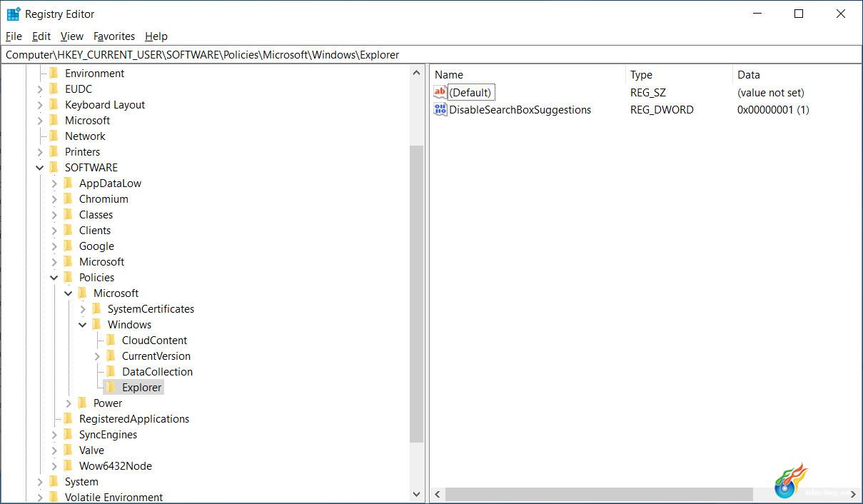Screen dimensions: 863x504
Task: Click the Power folder icon
Action: pos(82,403)
